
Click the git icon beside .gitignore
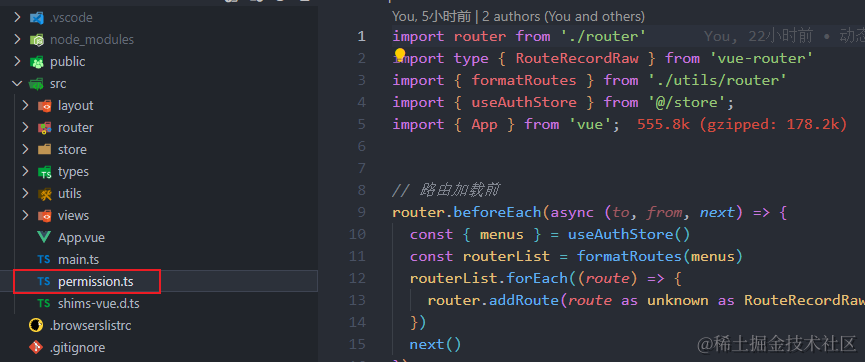(36, 348)
